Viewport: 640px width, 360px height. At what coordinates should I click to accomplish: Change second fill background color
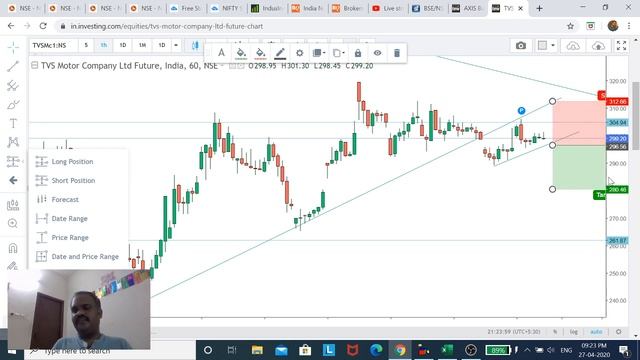click(x=260, y=53)
